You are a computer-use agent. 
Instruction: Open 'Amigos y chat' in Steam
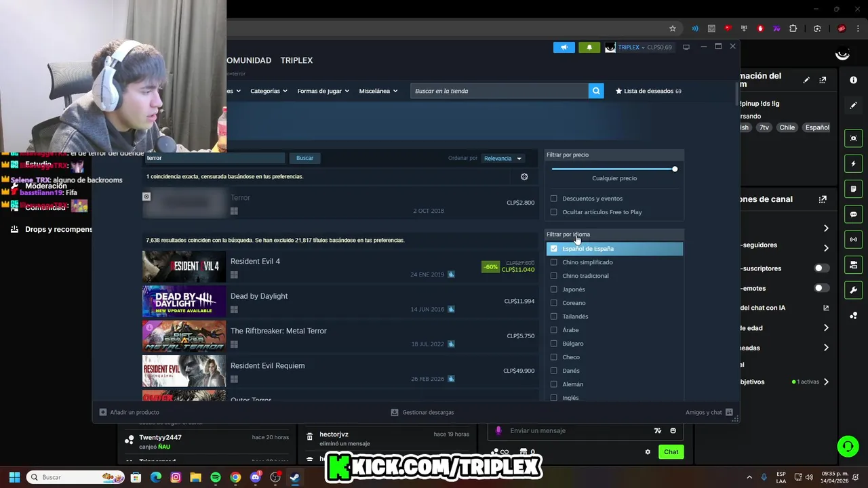click(x=709, y=412)
